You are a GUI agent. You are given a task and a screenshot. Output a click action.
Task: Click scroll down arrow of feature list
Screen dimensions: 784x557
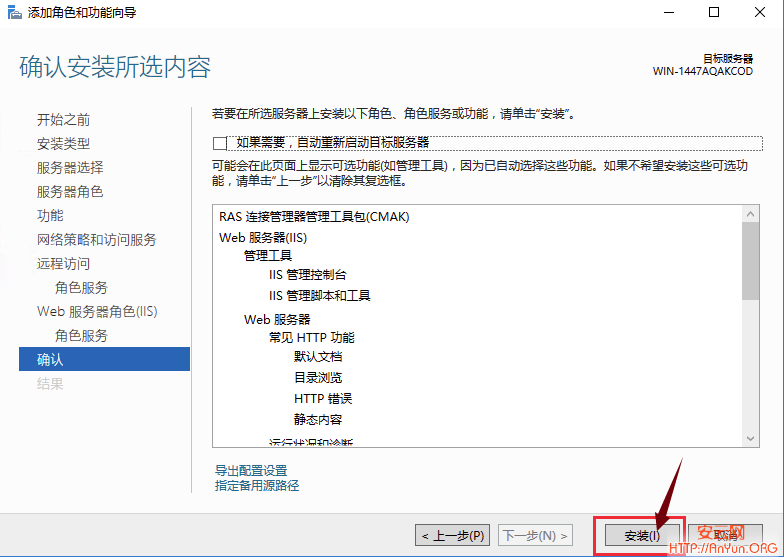pyautogui.click(x=750, y=438)
